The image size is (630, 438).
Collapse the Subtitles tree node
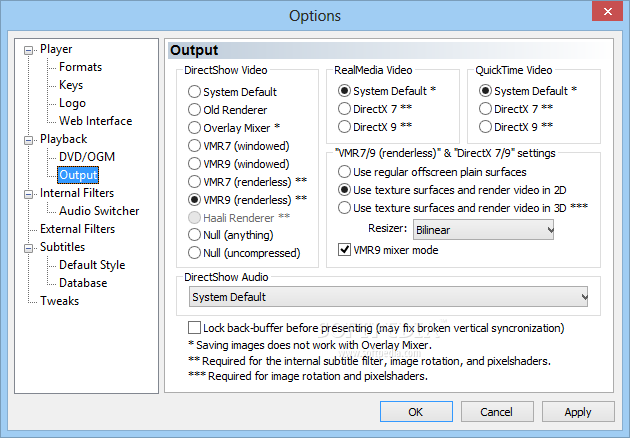pos(29,249)
